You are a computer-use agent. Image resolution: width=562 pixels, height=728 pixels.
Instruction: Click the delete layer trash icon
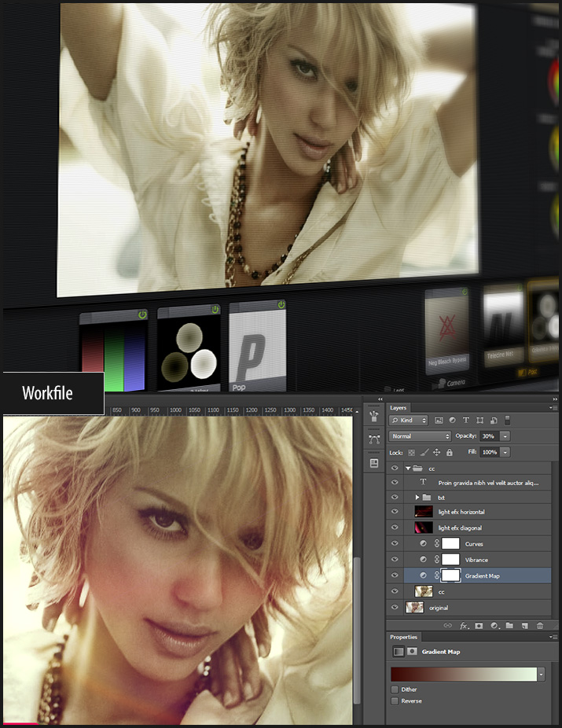pyautogui.click(x=539, y=625)
